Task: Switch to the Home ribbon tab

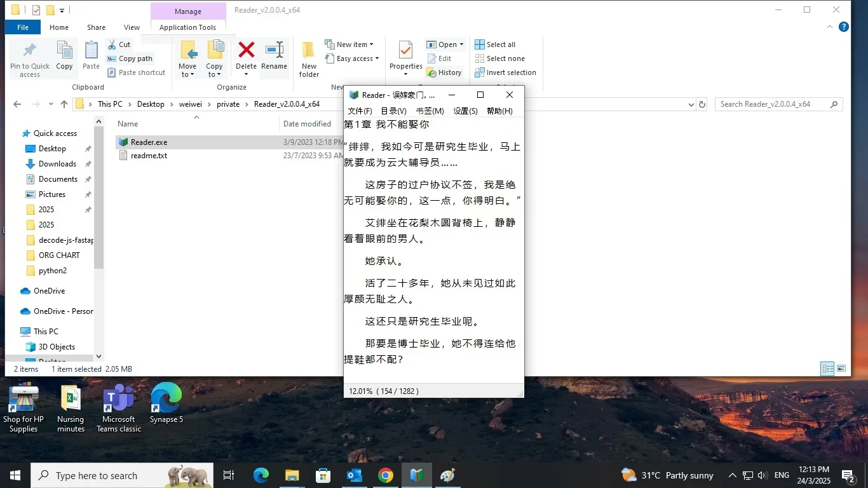Action: 59,27
